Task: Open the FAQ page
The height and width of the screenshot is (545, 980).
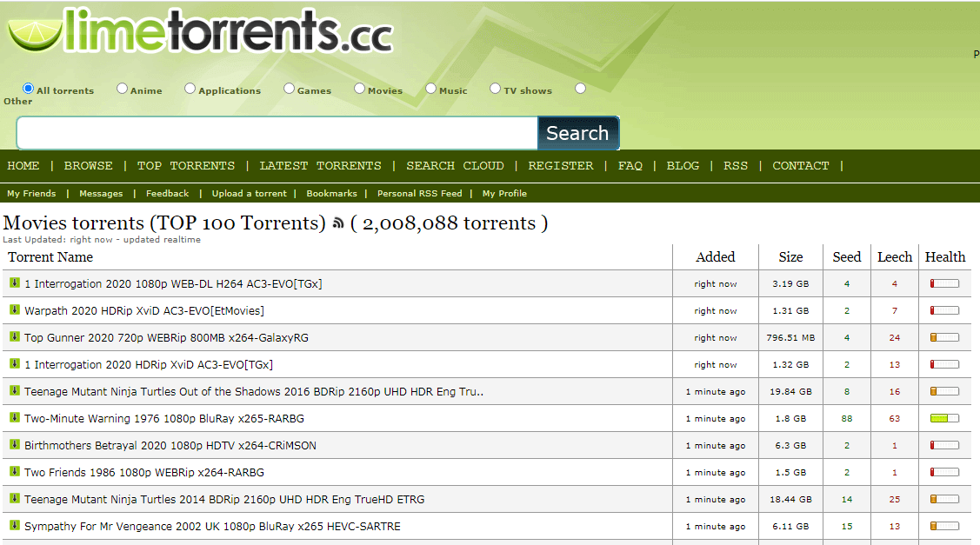Action: coord(630,166)
